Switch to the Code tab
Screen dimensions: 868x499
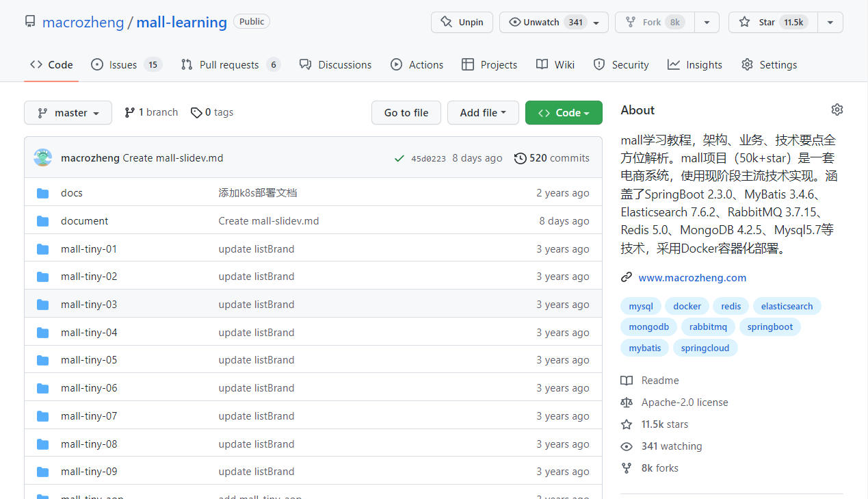(x=51, y=65)
